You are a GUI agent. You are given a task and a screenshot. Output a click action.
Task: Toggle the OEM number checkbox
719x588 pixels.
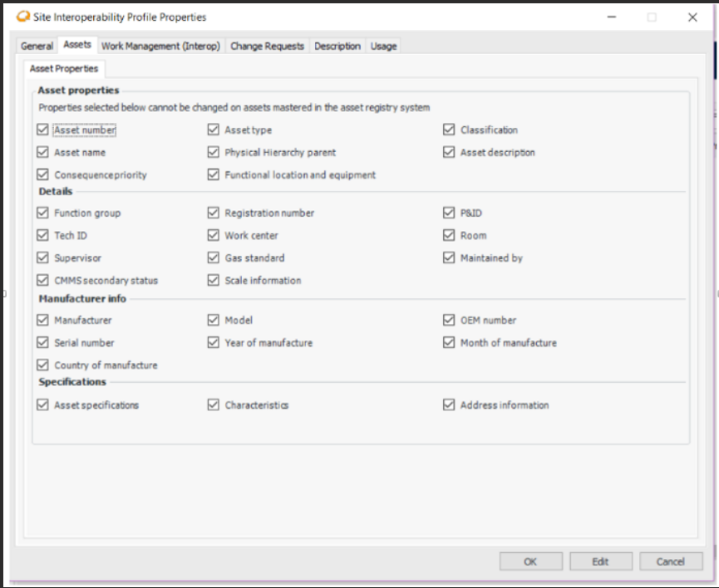[449, 320]
